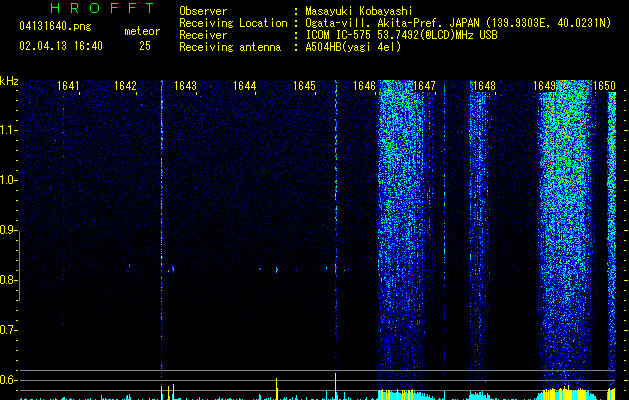Click the kHz axis unit label
This screenshot has width=629, height=400.
[9, 81]
